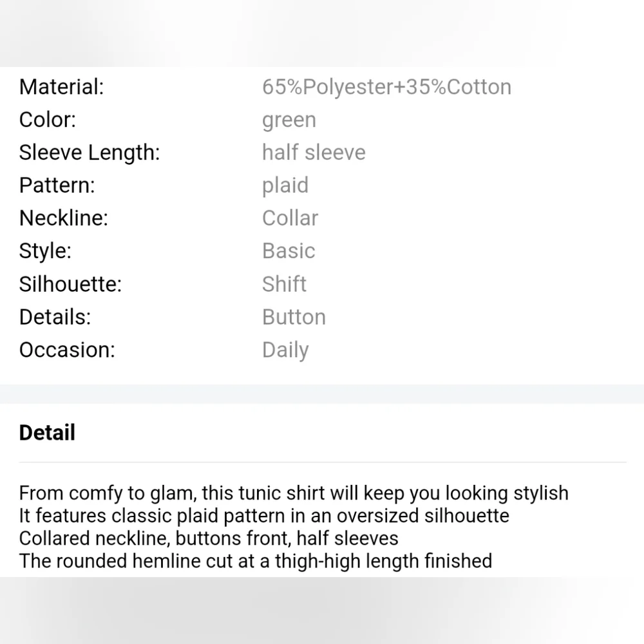This screenshot has width=644, height=644.
Task: Select the Collar neckline value
Action: [290, 218]
